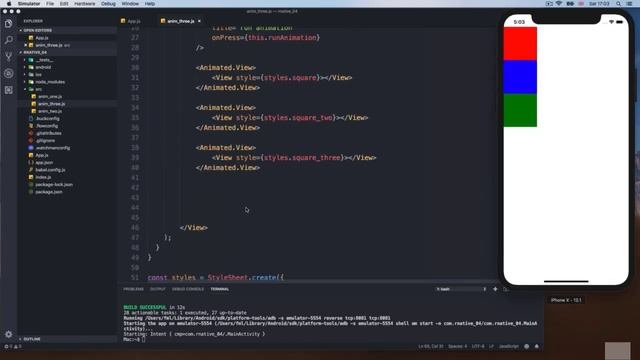
Task: Click the notifications bell in status bar
Action: pos(537,347)
